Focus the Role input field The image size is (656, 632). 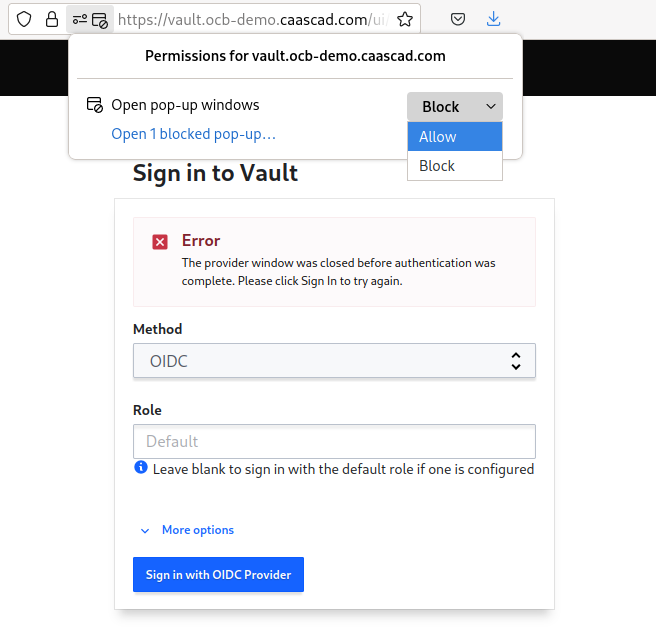tap(334, 442)
